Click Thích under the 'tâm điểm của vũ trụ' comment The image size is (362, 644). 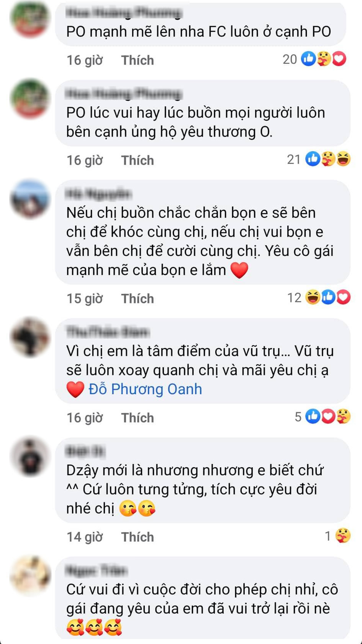(138, 417)
